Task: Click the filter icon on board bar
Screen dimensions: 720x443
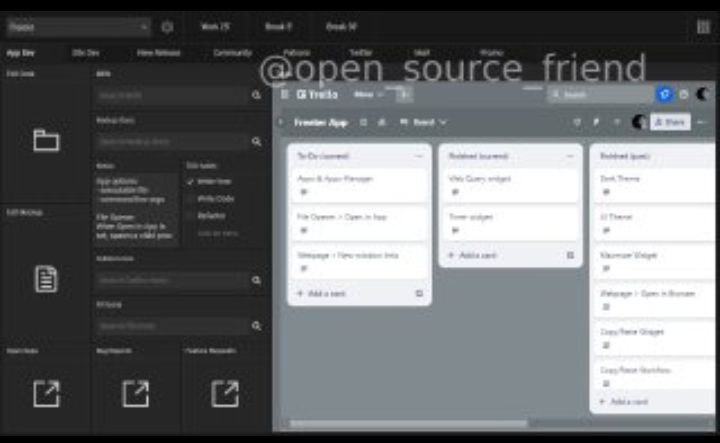Action: [x=617, y=122]
